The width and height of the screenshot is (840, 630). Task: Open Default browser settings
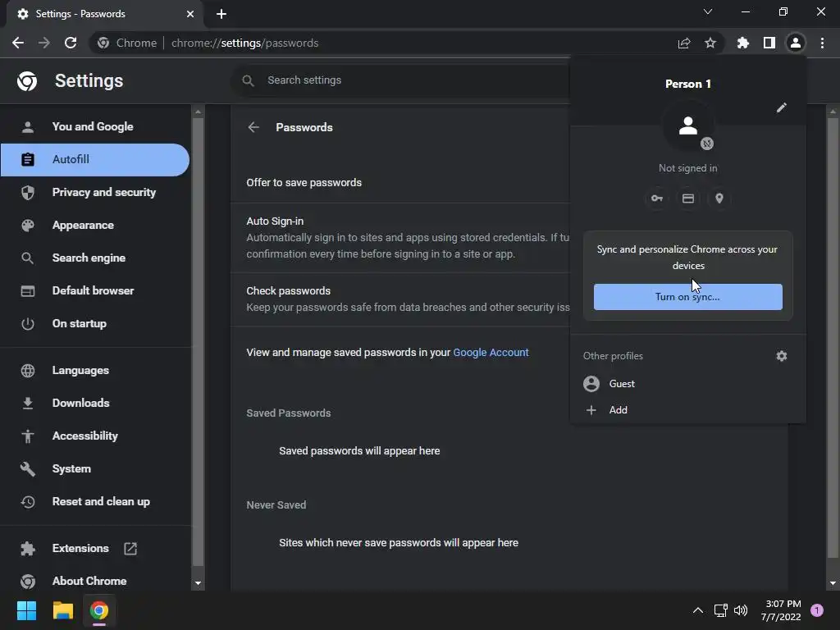tap(95, 291)
